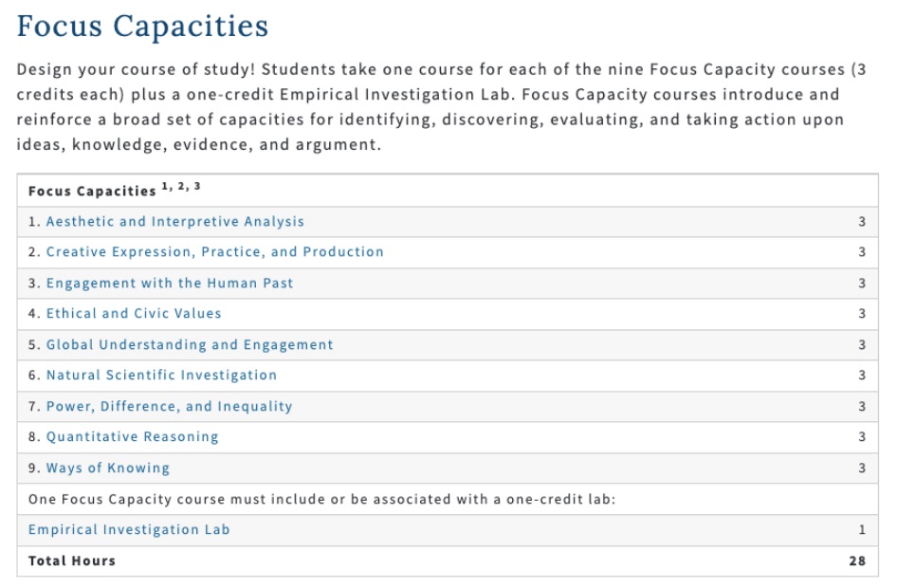Click the bold Focus Capacities table header text
897x588 pixels.
pyautogui.click(x=92, y=192)
